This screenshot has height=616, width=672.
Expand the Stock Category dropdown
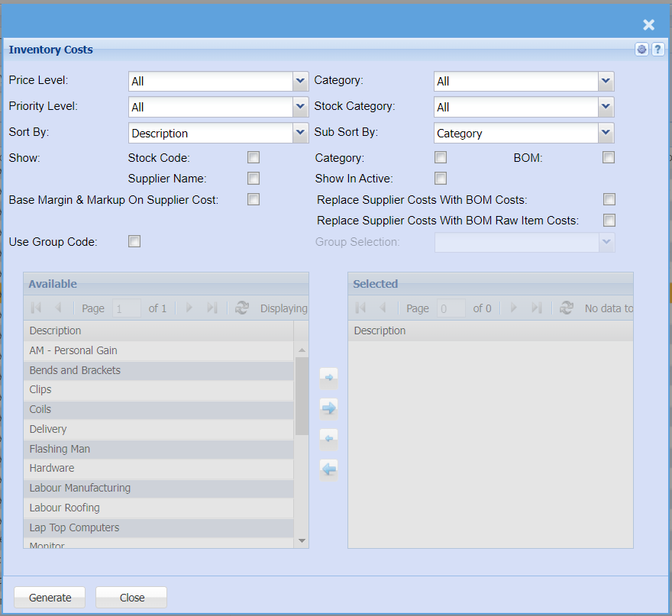pyautogui.click(x=606, y=107)
